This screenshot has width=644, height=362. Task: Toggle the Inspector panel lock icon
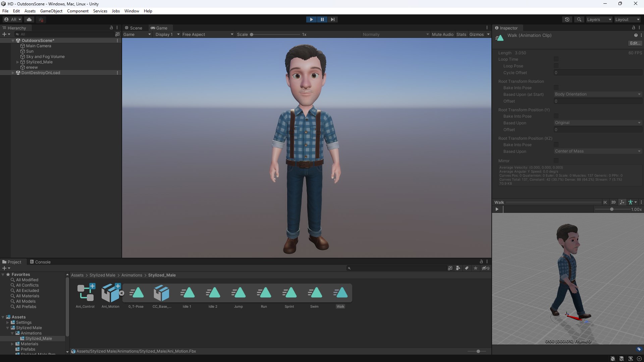(x=633, y=28)
